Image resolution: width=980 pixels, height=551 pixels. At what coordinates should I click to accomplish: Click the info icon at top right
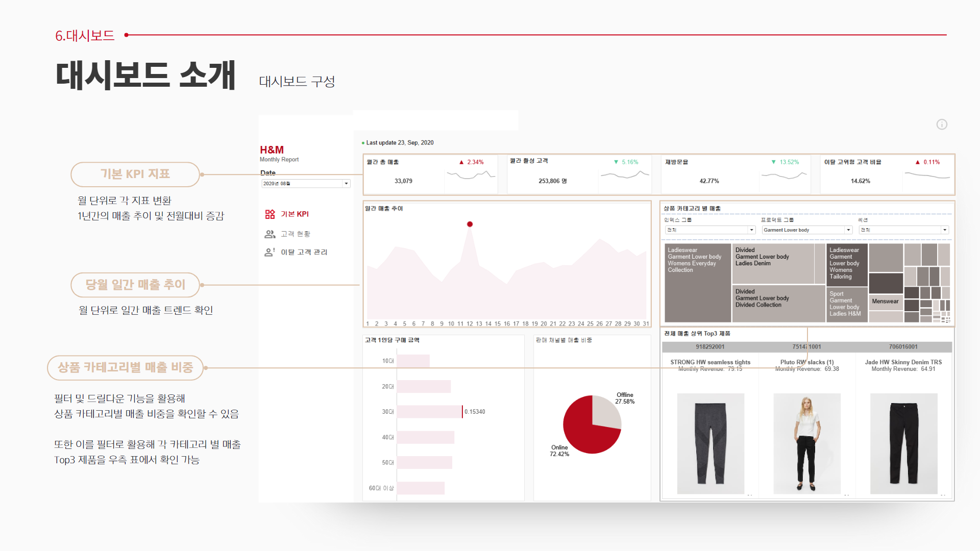[942, 124]
